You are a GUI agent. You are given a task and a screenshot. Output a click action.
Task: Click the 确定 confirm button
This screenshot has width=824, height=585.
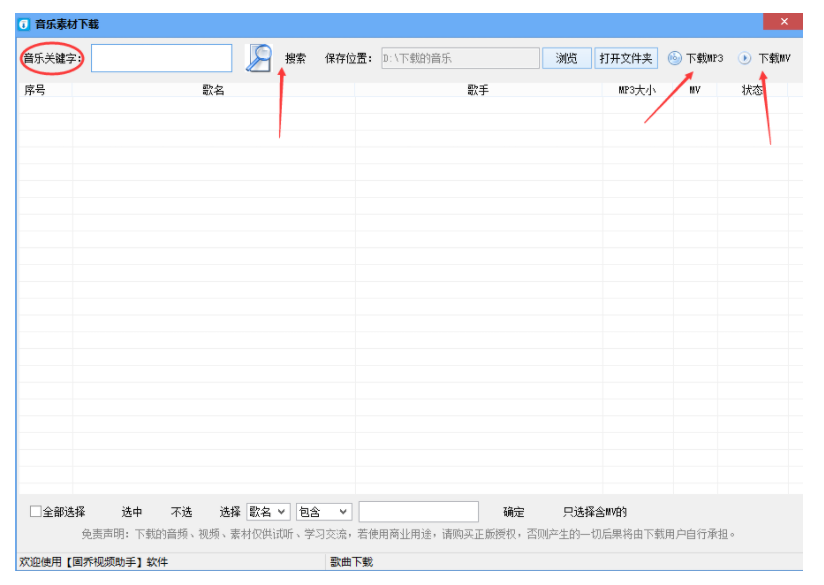(x=514, y=512)
